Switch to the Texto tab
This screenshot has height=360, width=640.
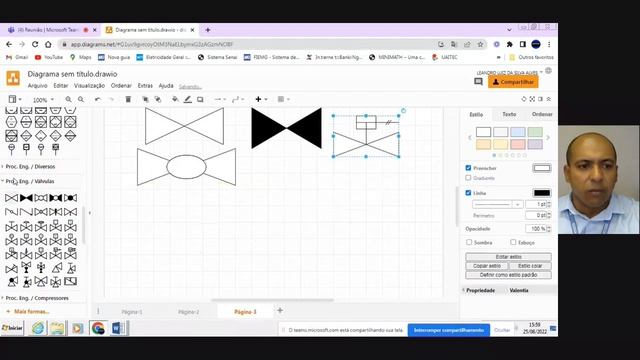509,114
